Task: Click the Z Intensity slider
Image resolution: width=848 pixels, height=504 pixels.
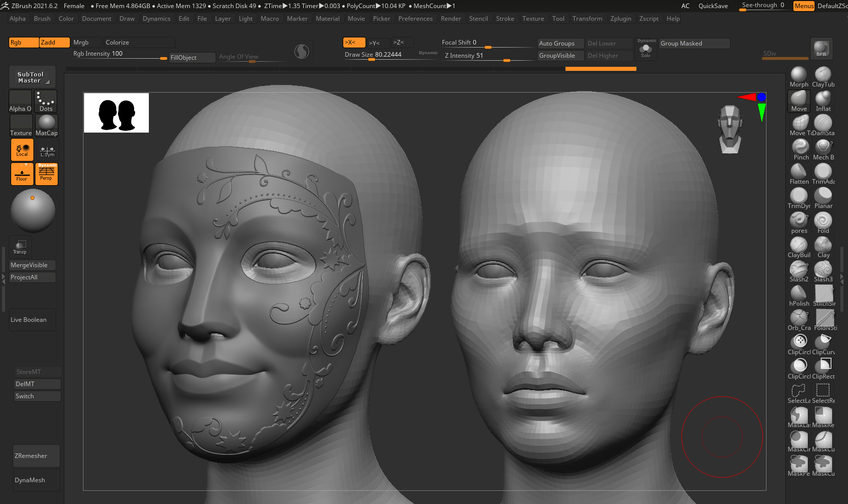Action: click(x=489, y=56)
